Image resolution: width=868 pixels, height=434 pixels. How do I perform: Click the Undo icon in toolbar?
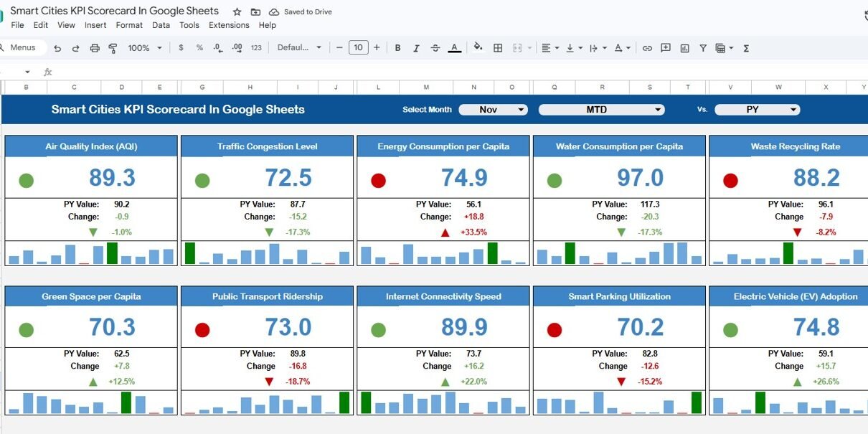click(57, 48)
